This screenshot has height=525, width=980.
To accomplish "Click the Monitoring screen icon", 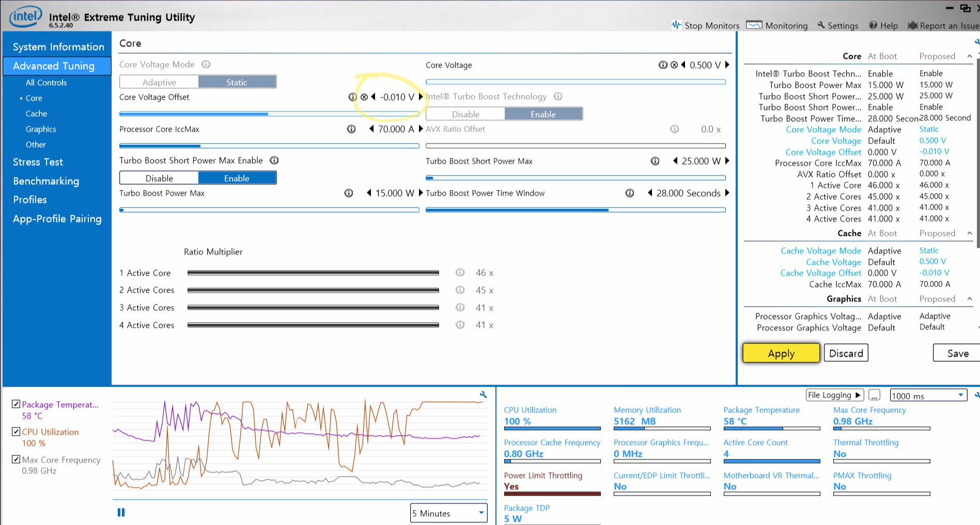I will 754,25.
